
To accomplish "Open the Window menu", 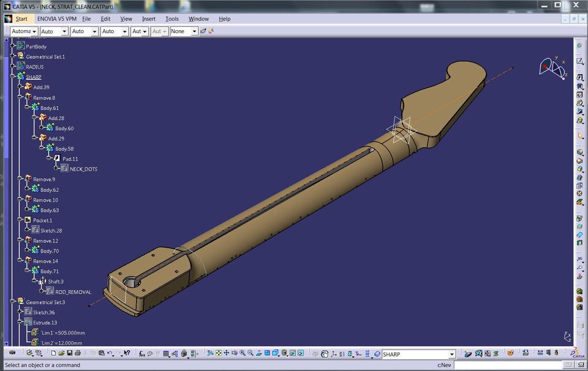I will coord(198,19).
